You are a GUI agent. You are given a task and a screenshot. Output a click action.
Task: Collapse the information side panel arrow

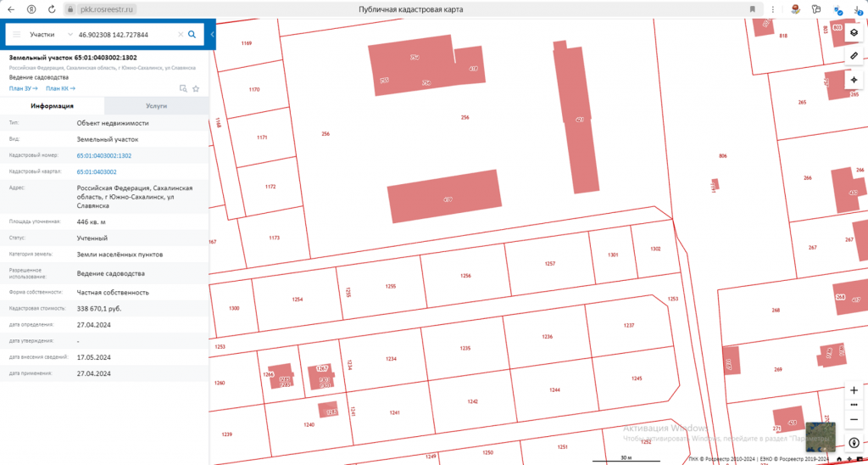click(x=213, y=34)
